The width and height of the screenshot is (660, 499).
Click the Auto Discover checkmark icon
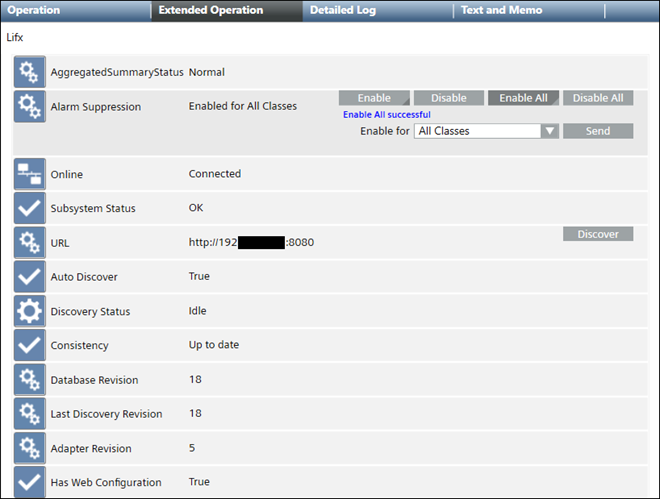click(29, 277)
